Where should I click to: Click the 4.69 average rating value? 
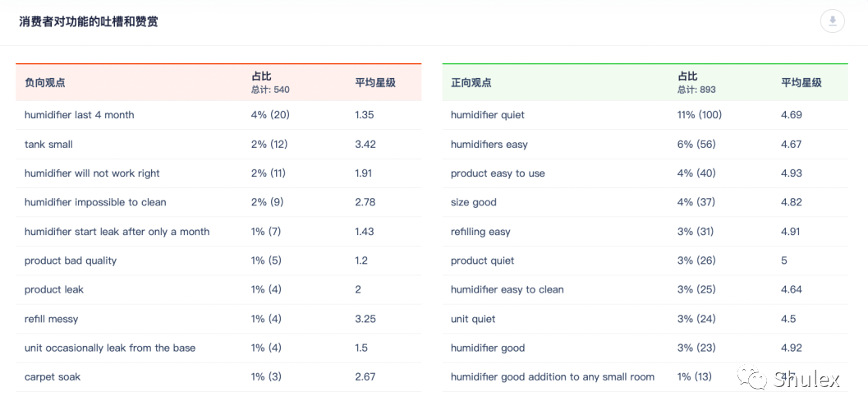tap(792, 115)
